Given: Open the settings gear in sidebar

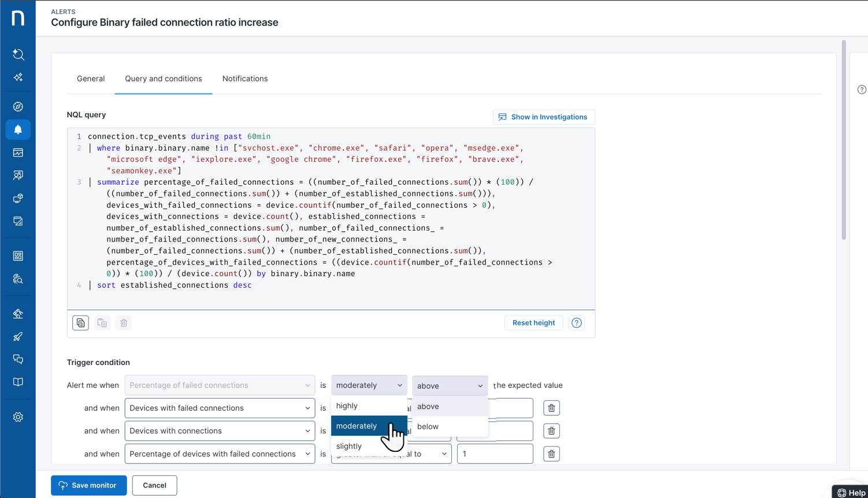Looking at the screenshot, I should [18, 417].
